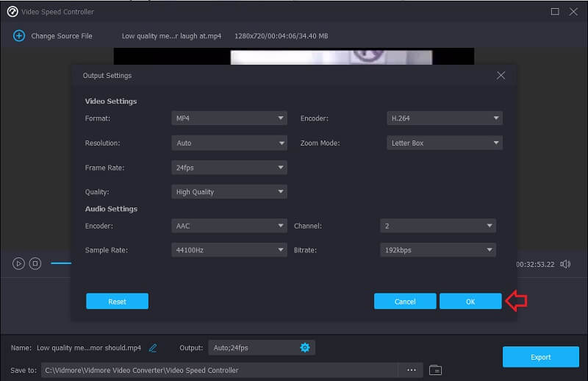
Task: Expand the Bitrate 192kbps dropdown
Action: coord(437,250)
